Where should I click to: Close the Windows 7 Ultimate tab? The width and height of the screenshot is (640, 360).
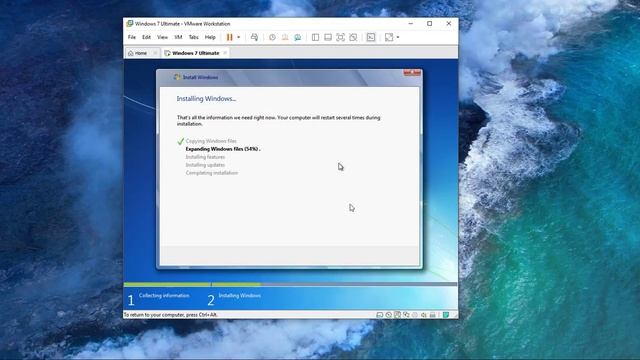point(225,53)
